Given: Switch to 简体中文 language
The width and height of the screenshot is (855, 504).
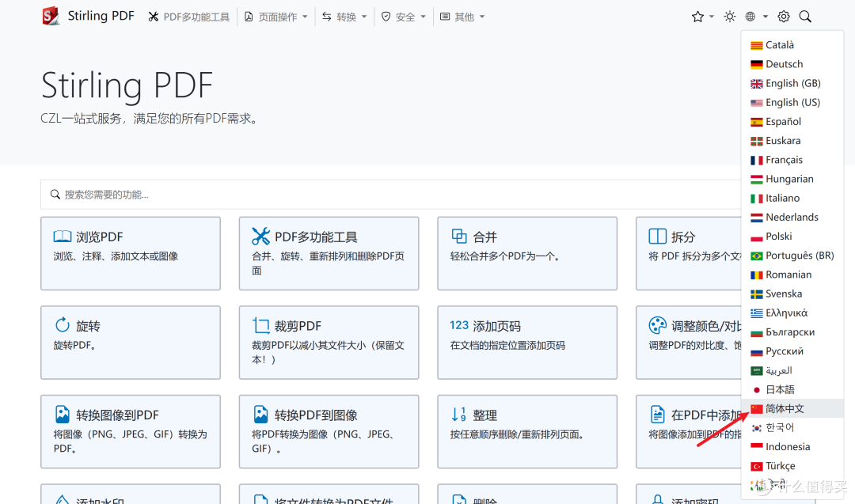Looking at the screenshot, I should tap(792, 408).
